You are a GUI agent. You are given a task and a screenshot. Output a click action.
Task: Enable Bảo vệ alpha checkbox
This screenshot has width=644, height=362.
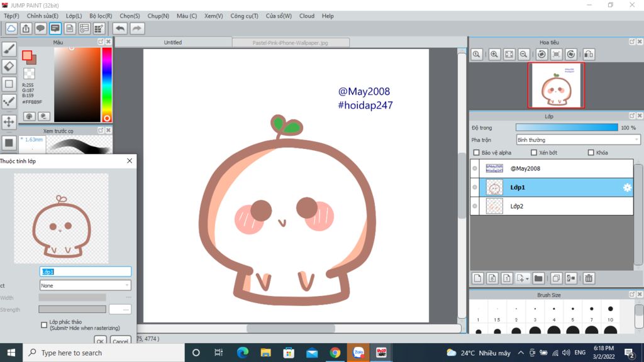[x=477, y=153]
